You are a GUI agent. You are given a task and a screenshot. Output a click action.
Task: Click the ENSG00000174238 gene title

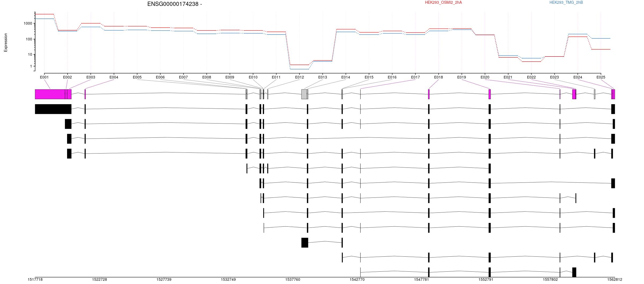174,4
